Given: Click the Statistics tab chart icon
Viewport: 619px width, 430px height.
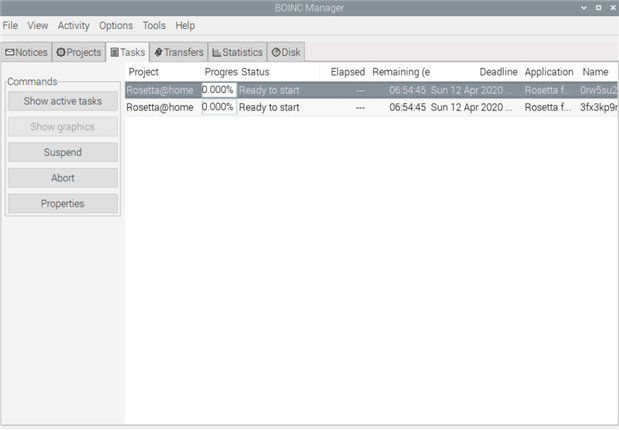Looking at the screenshot, I should click(x=216, y=52).
